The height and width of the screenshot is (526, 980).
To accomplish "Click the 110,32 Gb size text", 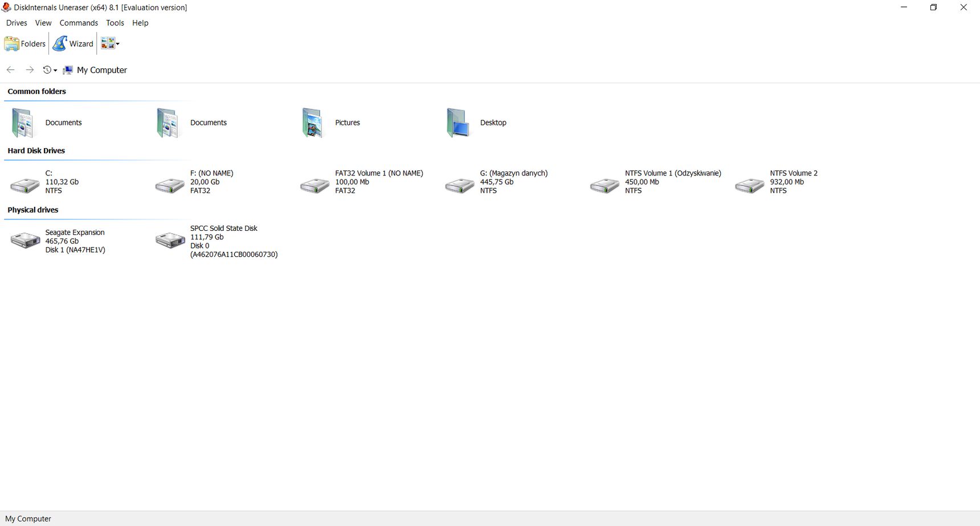I will 62,182.
